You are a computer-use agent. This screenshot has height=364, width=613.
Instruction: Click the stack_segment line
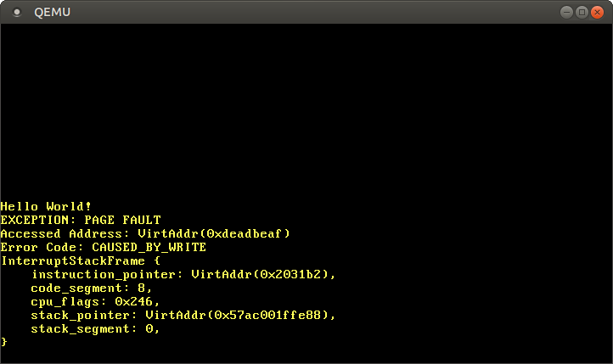tap(95, 328)
